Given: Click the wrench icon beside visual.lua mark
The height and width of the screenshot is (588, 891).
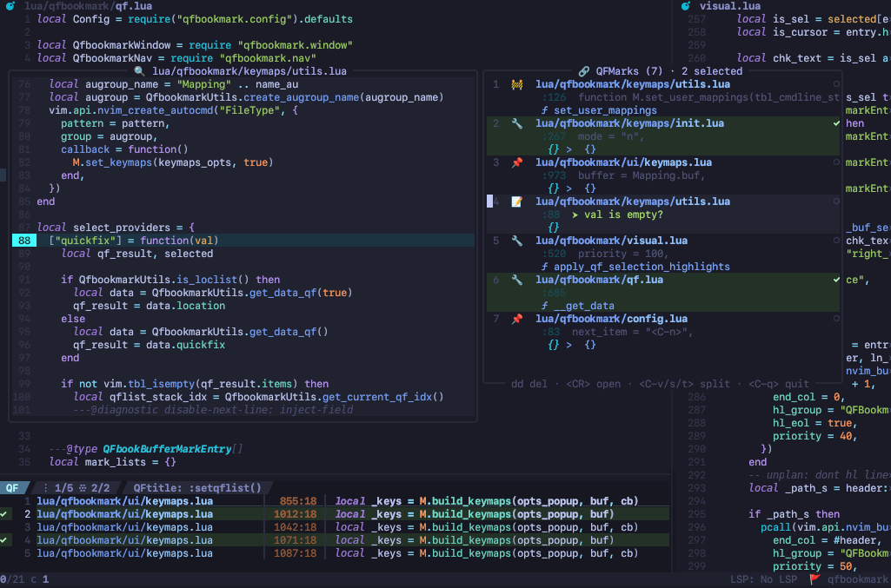Looking at the screenshot, I should coord(516,241).
